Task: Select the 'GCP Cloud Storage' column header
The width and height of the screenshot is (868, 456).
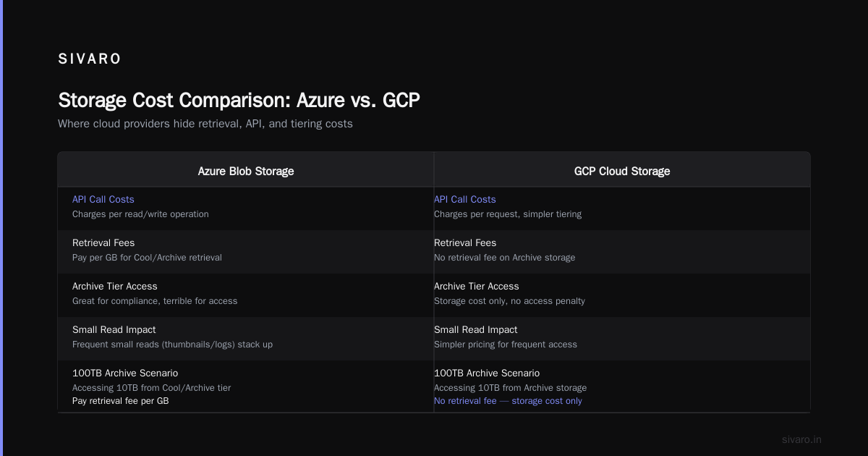Action: pyautogui.click(x=622, y=172)
